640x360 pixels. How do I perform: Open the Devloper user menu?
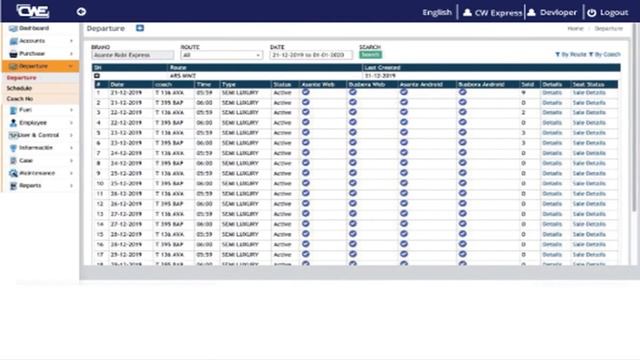pyautogui.click(x=553, y=13)
